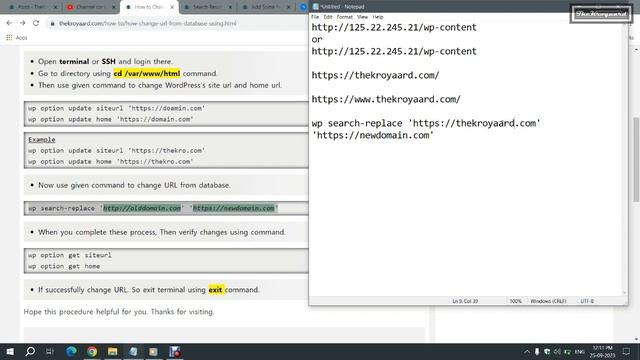The width and height of the screenshot is (640, 360).
Task: Open the Windows notification center
Action: click(x=626, y=351)
